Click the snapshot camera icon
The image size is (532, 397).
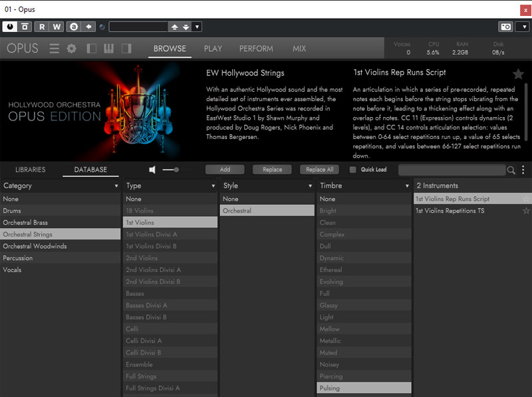point(506,27)
